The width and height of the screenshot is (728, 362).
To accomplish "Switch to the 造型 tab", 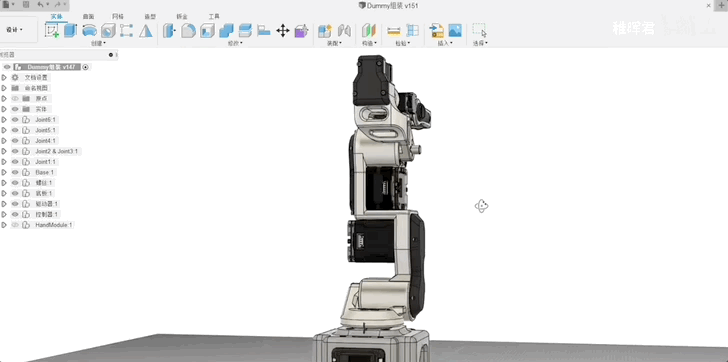I will 150,17.
